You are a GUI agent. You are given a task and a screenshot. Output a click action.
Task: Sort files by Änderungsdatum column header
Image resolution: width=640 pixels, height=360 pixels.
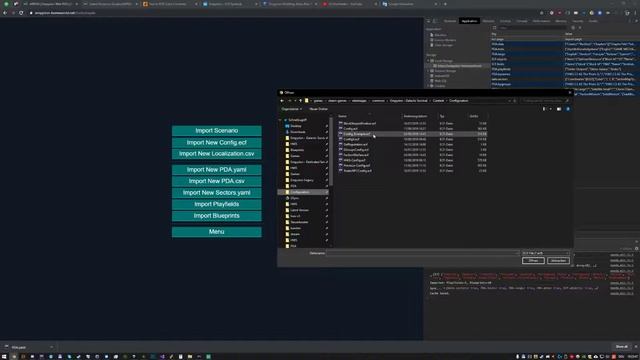tap(416, 116)
